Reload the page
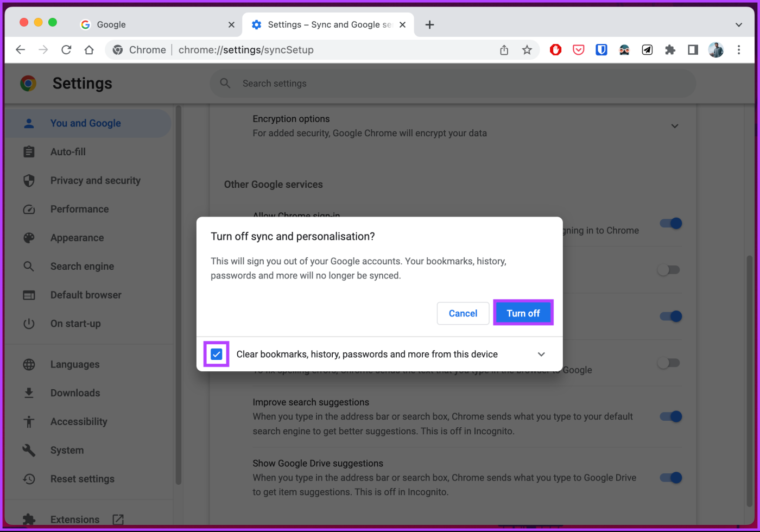 click(x=66, y=49)
